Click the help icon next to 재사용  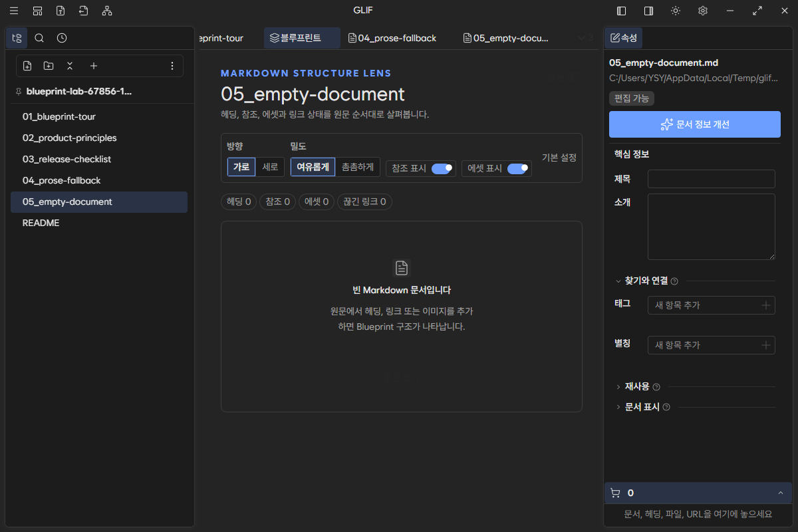656,387
